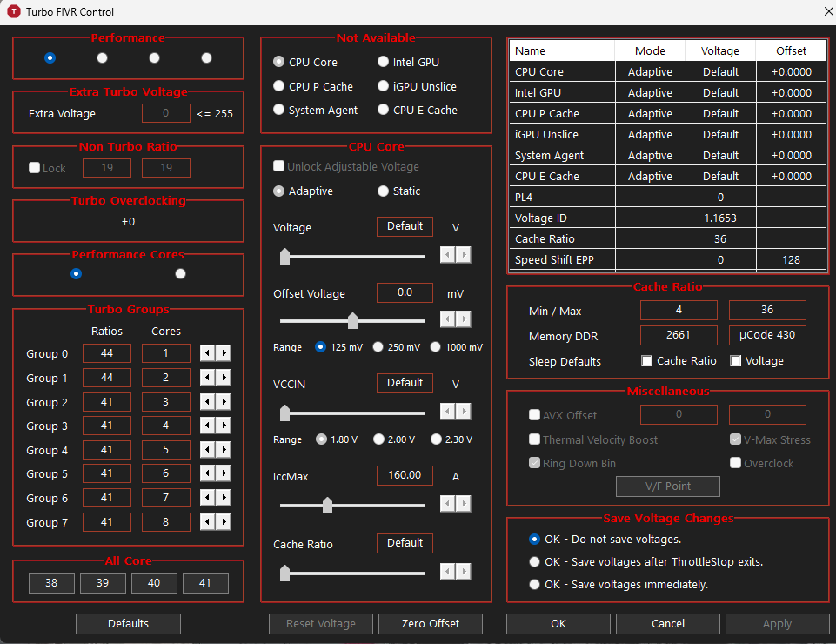Viewport: 836px width, 644px height.
Task: Click the Cache Ratio Min field 4
Action: tap(679, 310)
